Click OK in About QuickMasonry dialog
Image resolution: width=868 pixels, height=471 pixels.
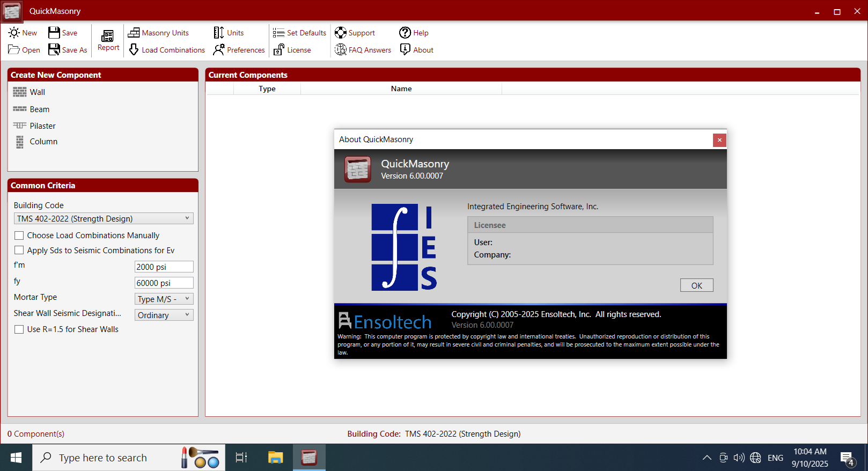coord(696,285)
